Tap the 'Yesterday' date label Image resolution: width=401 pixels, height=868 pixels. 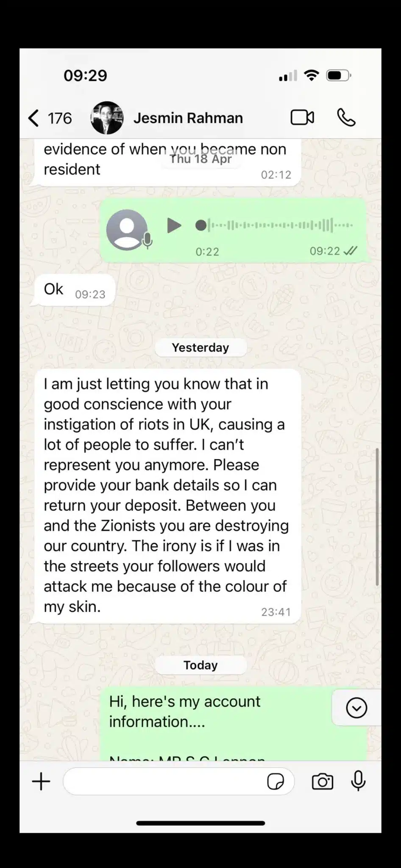point(200,348)
